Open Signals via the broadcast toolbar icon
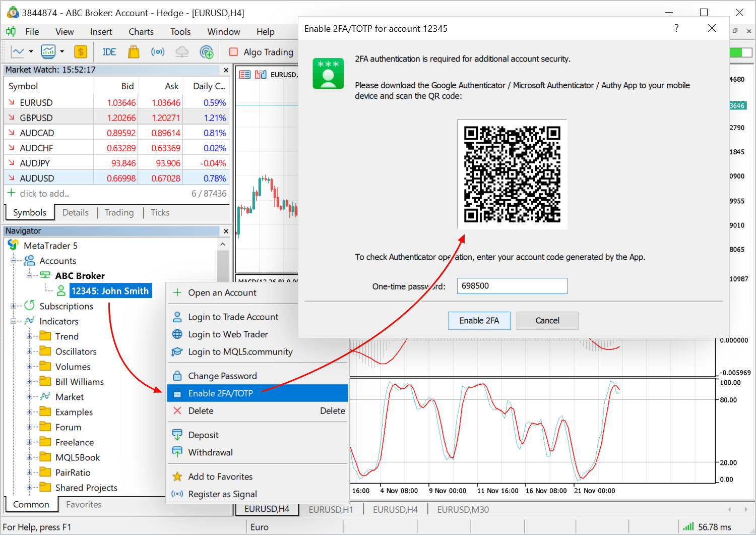This screenshot has height=535, width=756. 158,51
